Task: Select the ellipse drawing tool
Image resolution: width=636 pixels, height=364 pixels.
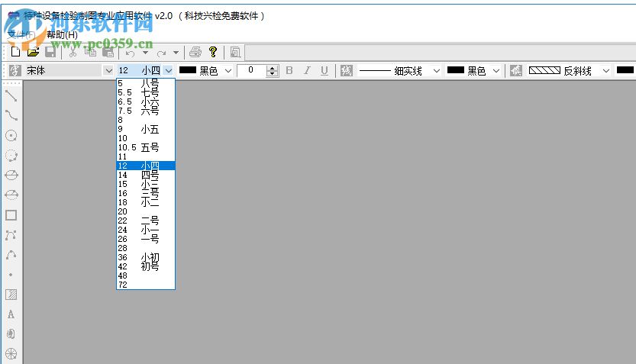Action: click(x=11, y=175)
